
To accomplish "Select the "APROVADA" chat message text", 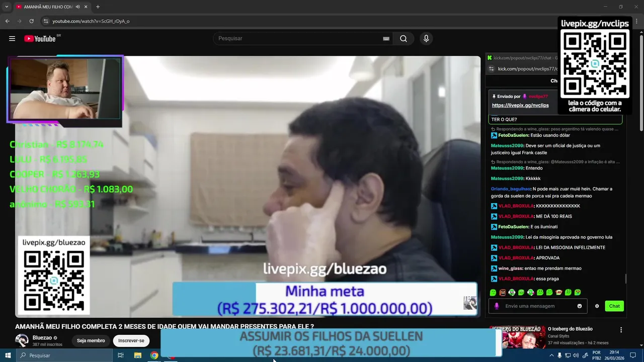I will (x=547, y=258).
